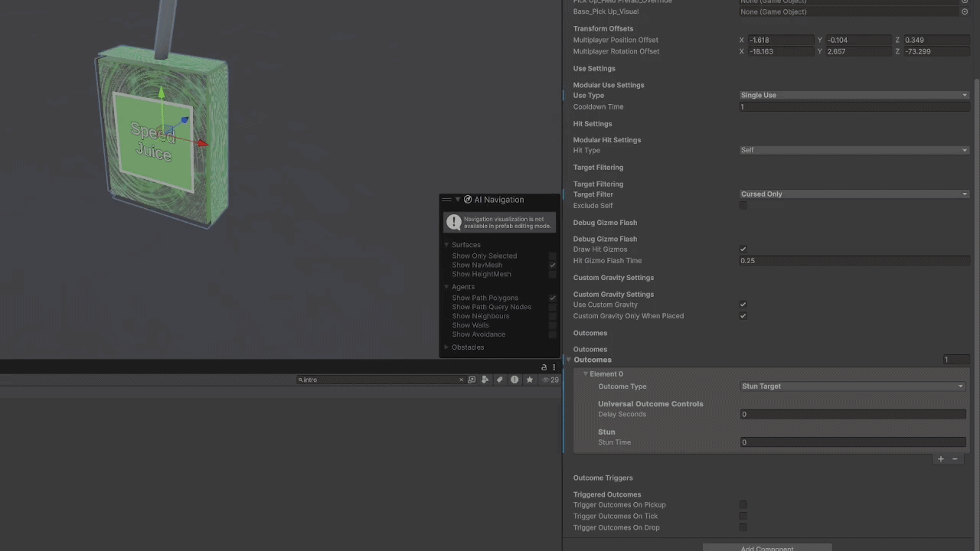Viewport: 980px width, 551px height.
Task: Click the Add Component button
Action: tap(767, 547)
